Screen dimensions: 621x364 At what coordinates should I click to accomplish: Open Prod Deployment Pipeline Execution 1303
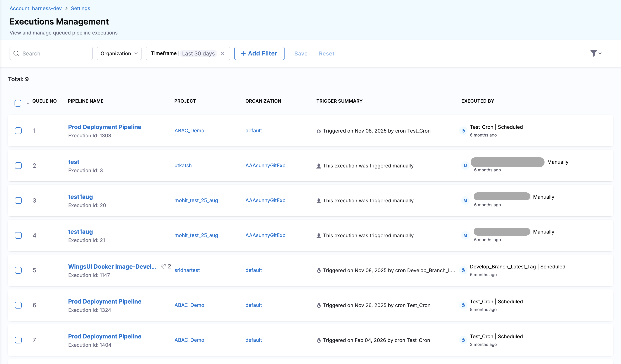[x=105, y=127]
